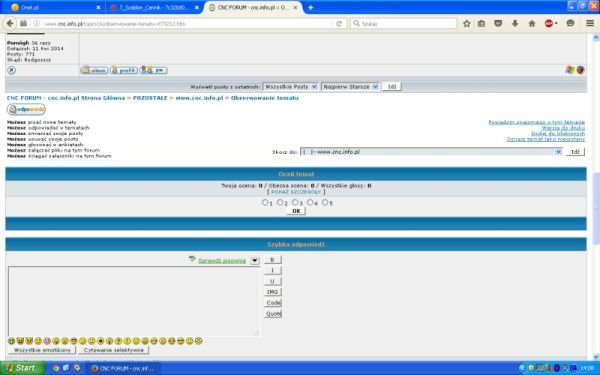
Task: Click the odpowiedz reply button image
Action: pyautogui.click(x=26, y=109)
